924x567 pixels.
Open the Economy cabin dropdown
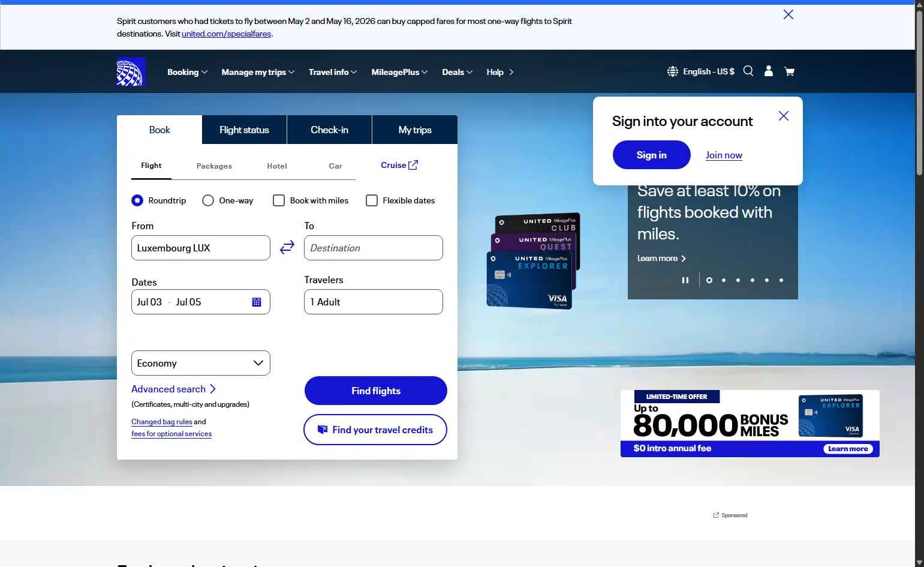pyautogui.click(x=201, y=363)
